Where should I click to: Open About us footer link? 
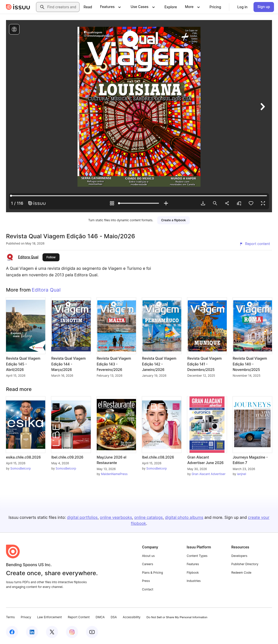coord(148,556)
